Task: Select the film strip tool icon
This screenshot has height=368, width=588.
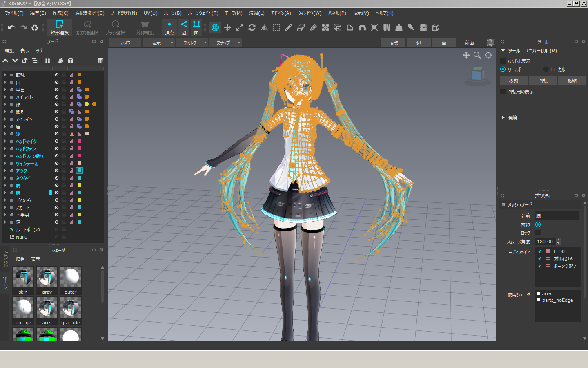Action: [423, 27]
